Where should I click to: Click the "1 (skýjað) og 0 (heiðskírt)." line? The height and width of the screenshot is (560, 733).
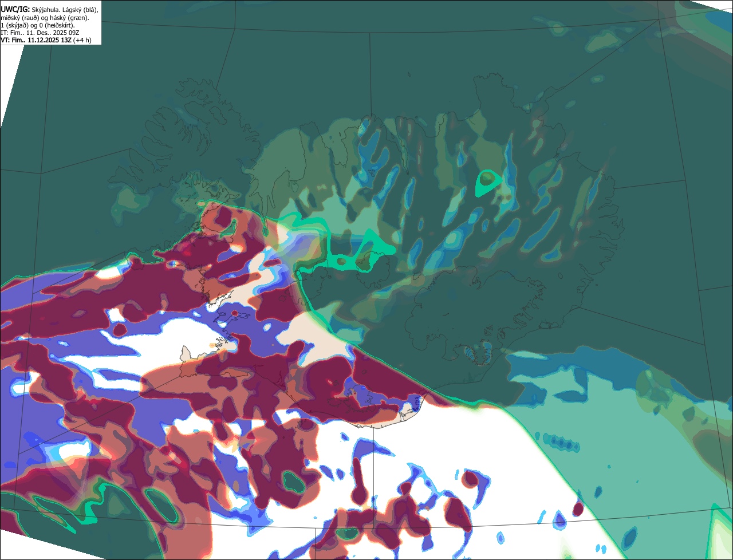(x=38, y=25)
